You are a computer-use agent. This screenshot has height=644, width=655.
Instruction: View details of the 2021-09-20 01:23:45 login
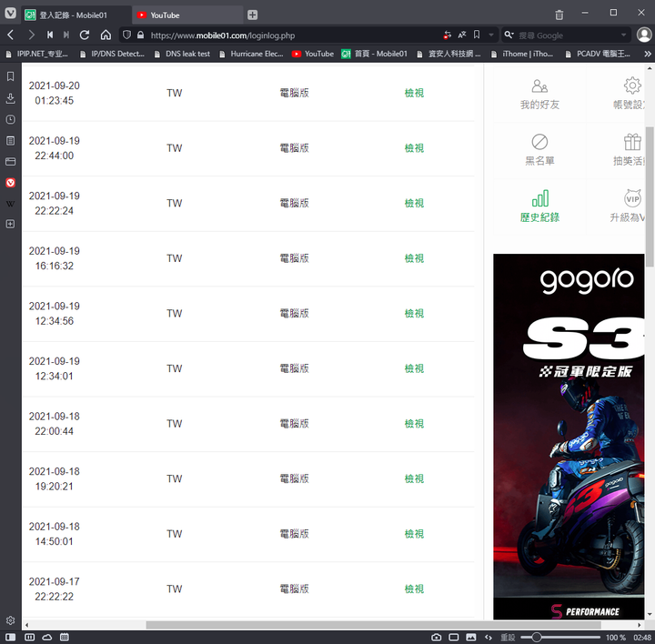(x=414, y=93)
